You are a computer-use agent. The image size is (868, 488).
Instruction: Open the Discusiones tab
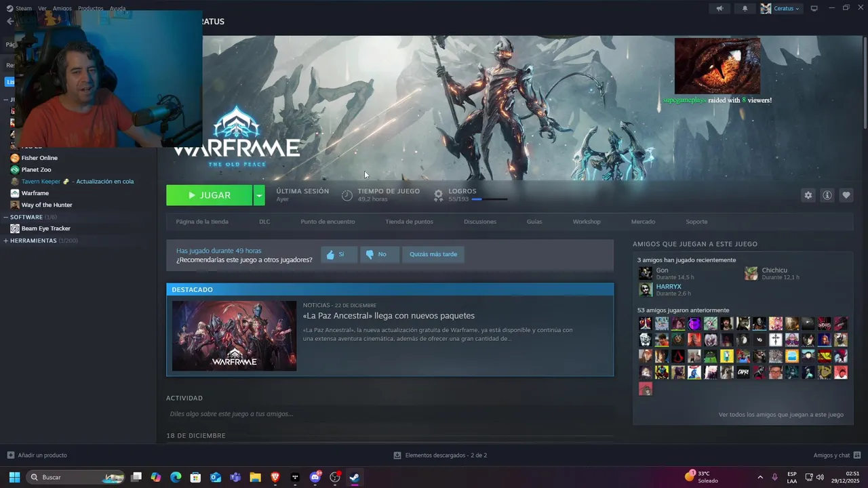coord(480,222)
